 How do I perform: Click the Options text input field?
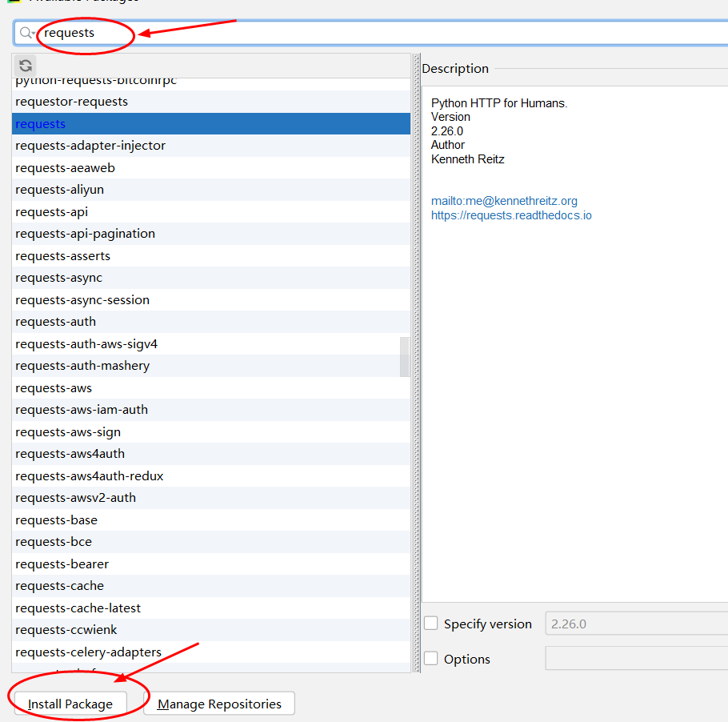pos(637,658)
